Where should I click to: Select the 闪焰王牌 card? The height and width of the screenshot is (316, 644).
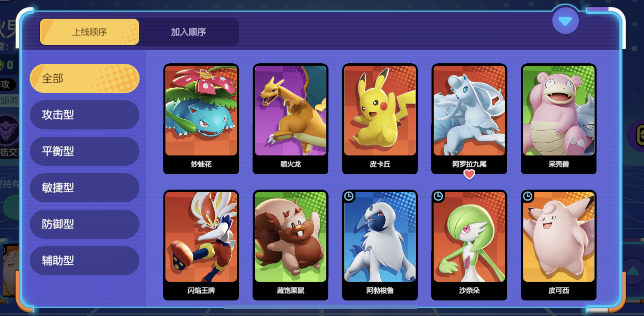point(201,245)
